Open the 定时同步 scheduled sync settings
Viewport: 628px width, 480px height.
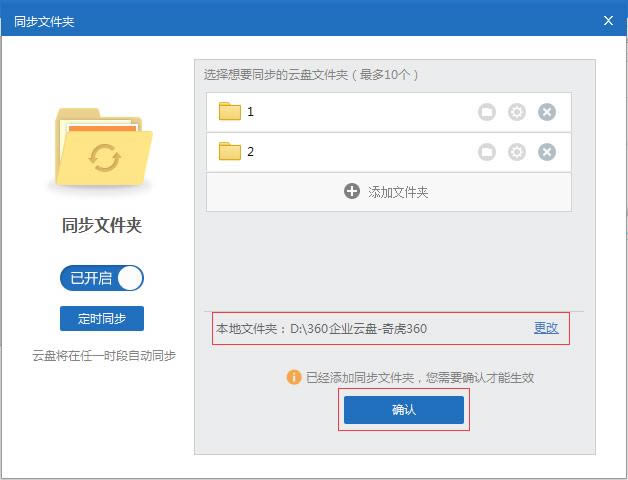pyautogui.click(x=102, y=319)
